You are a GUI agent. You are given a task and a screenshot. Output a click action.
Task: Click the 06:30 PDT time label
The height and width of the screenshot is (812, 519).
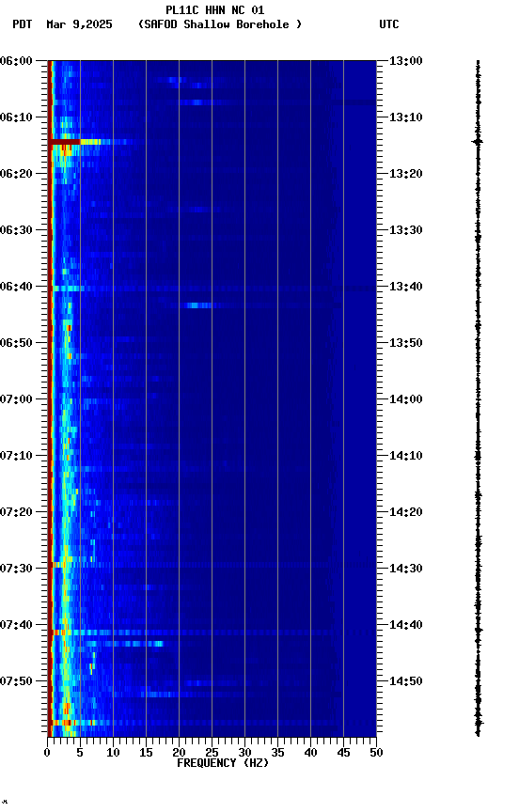coord(16,230)
